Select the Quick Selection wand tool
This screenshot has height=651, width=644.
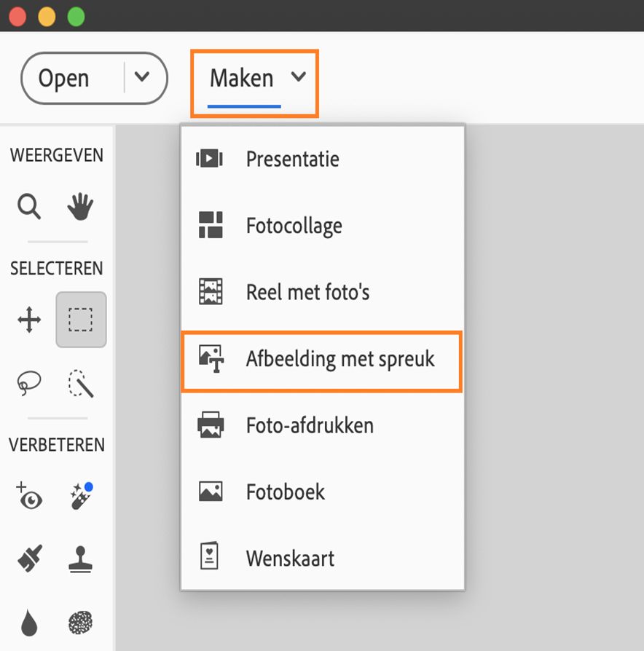pyautogui.click(x=81, y=382)
